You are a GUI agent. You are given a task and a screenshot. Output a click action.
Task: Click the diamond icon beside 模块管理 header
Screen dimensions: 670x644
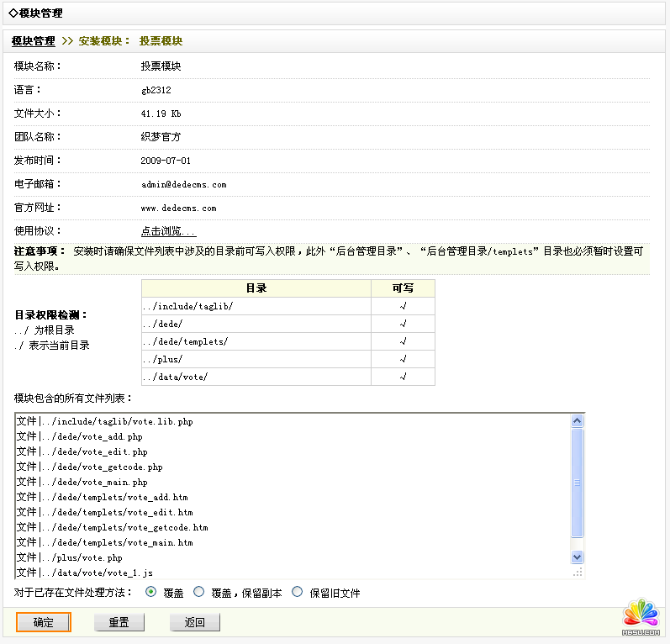(13, 13)
